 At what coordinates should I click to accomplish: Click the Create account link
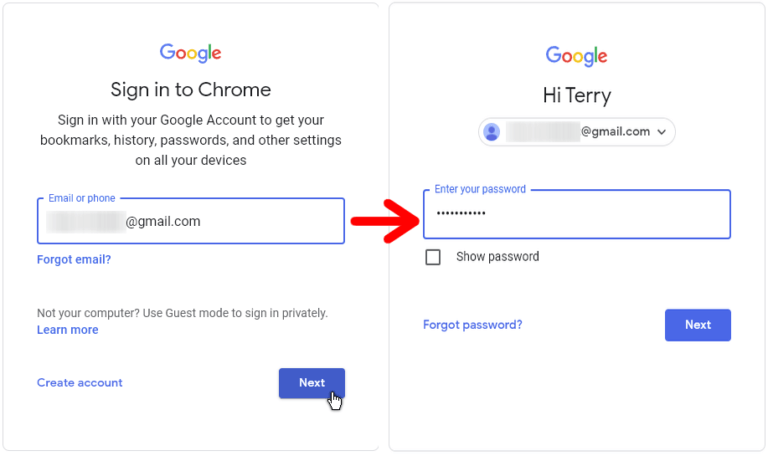[80, 383]
